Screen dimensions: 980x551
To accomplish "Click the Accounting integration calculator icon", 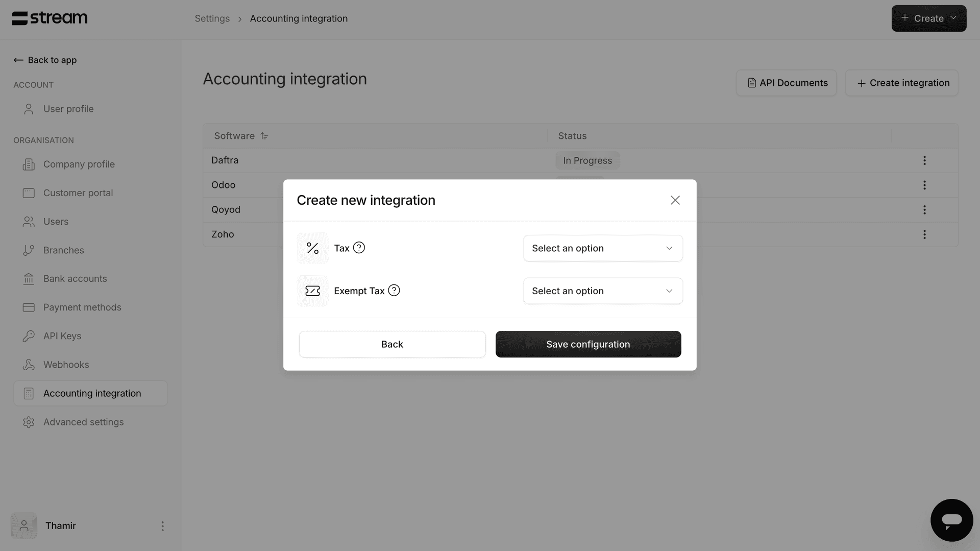I will [x=29, y=393].
